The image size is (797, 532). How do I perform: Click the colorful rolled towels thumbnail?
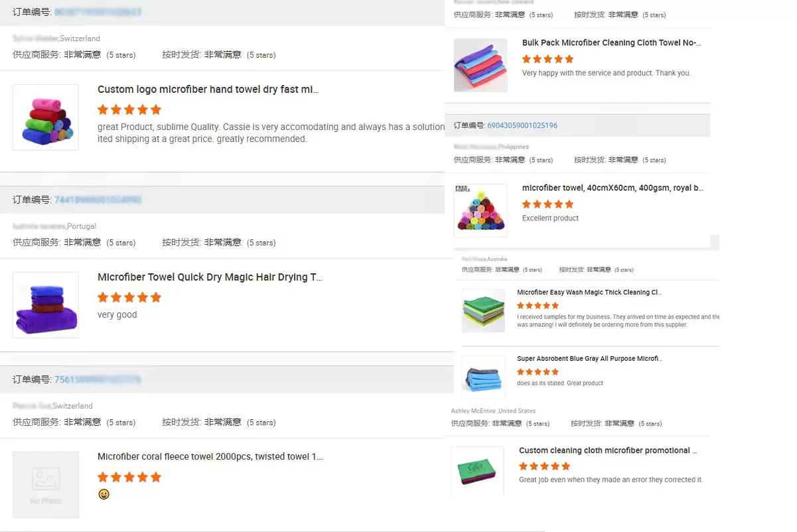point(46,117)
